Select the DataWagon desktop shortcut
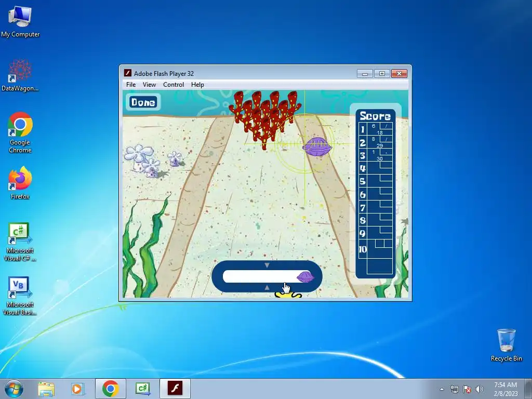Image resolution: width=532 pixels, height=399 pixels. pyautogui.click(x=20, y=75)
